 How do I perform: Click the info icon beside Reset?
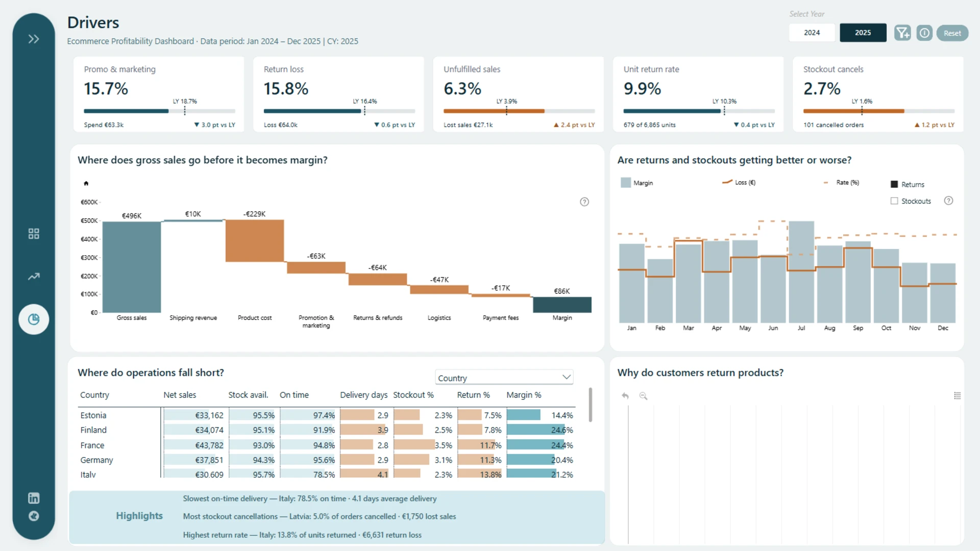(924, 33)
